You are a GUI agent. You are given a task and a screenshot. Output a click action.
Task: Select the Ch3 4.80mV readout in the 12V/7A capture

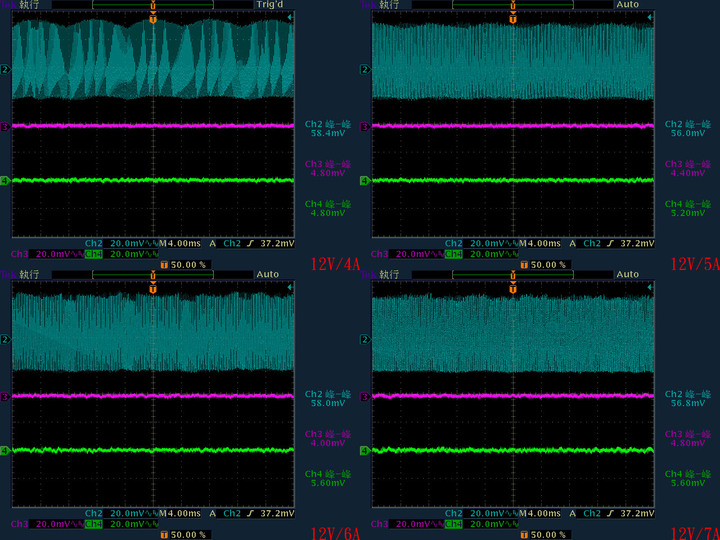pyautogui.click(x=688, y=439)
